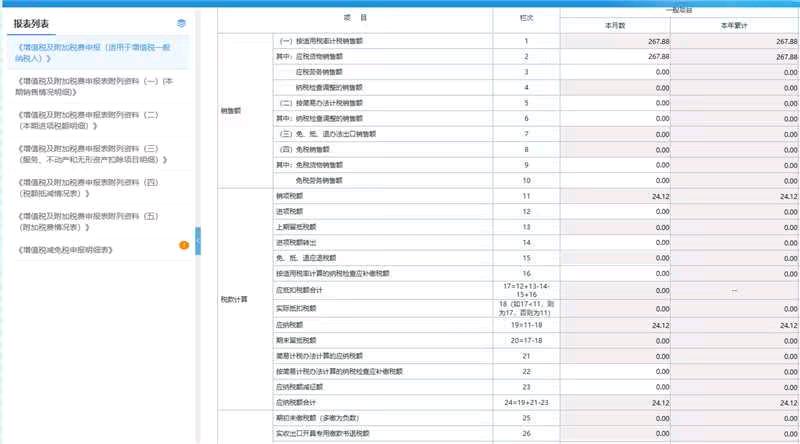Click 本月数 field for row 25 期初未缴税额

615,418
